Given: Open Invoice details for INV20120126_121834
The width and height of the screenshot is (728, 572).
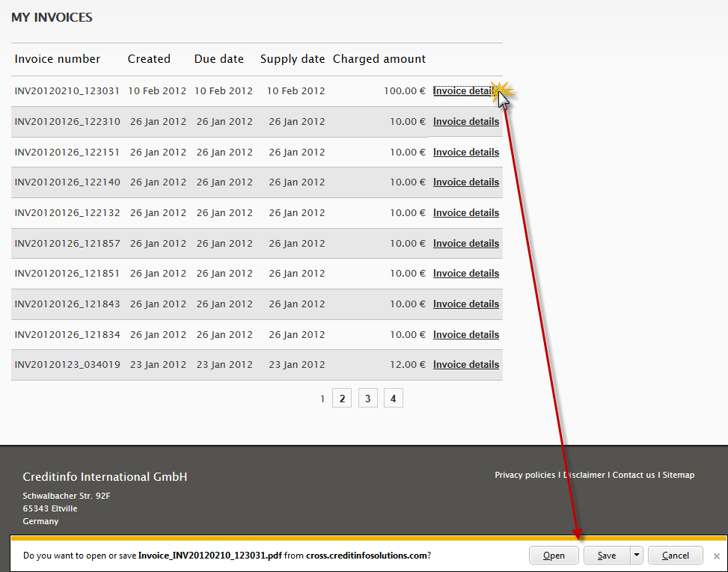Looking at the screenshot, I should point(465,335).
